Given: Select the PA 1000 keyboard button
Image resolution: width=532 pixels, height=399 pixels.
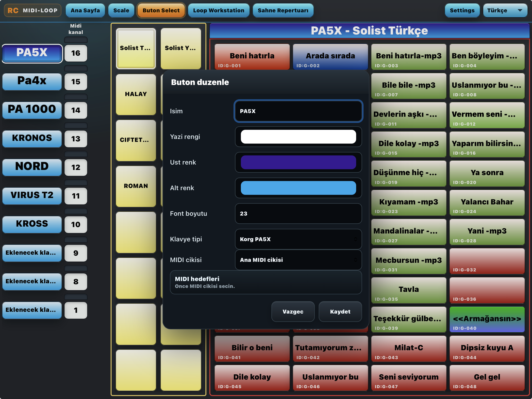Looking at the screenshot, I should coord(32,110).
